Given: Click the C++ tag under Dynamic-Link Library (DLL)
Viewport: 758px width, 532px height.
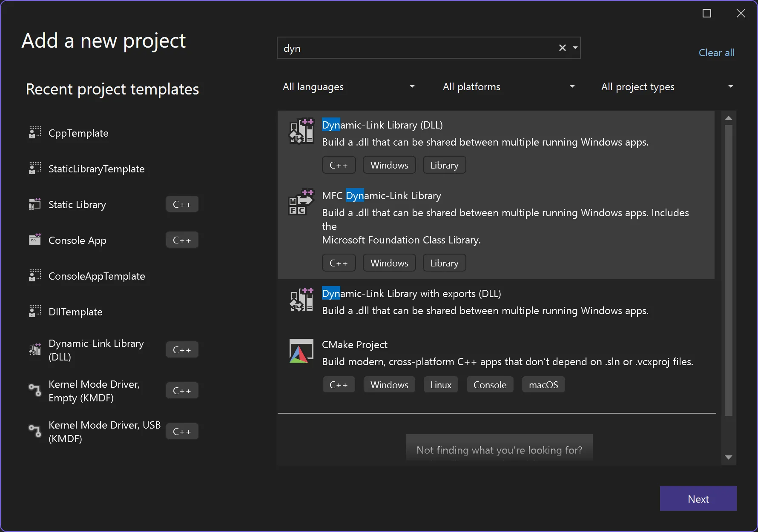Looking at the screenshot, I should point(339,165).
